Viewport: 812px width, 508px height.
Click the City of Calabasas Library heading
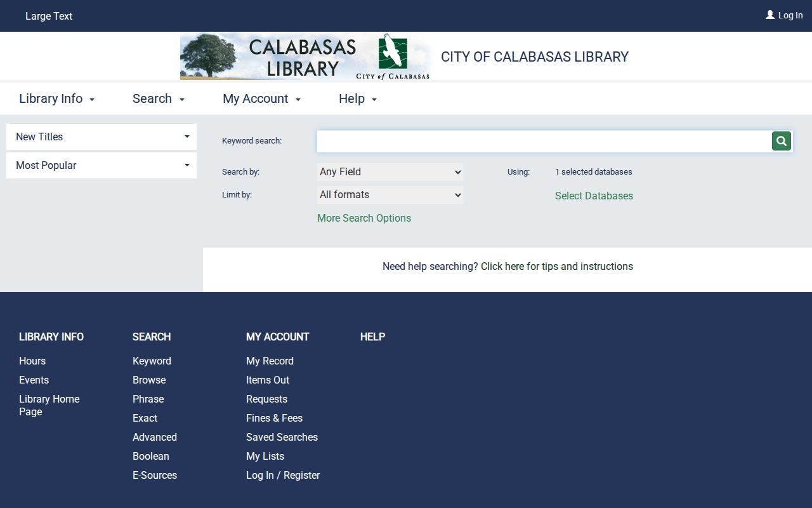tap(535, 57)
